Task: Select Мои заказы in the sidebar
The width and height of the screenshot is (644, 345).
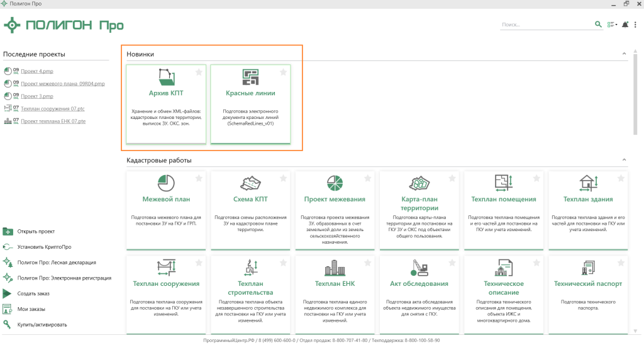Action: [31, 309]
